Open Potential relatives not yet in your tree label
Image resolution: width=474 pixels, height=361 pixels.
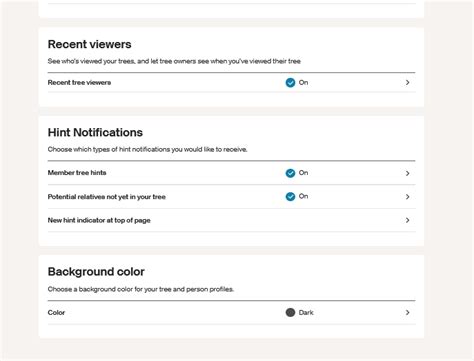(x=107, y=197)
